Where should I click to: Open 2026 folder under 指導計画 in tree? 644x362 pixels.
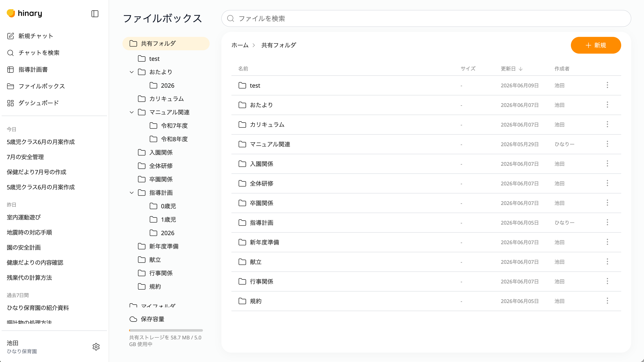[162, 233]
